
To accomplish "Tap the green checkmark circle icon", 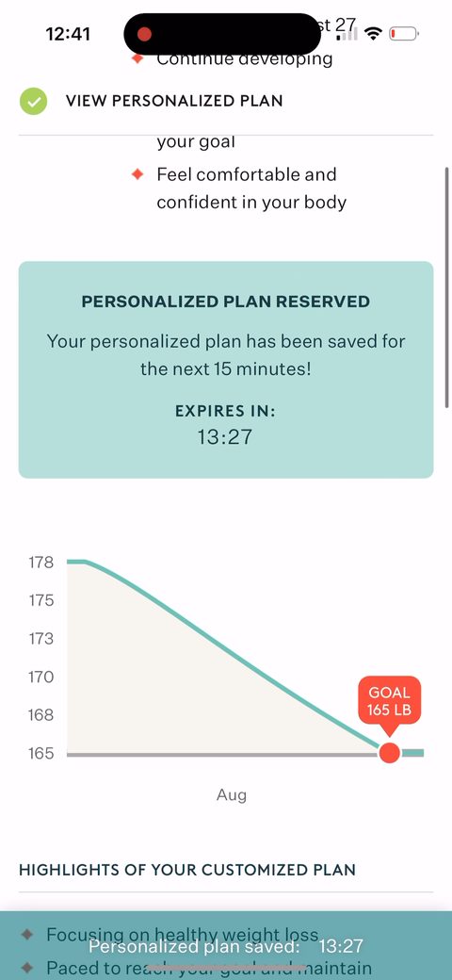I will 33,101.
